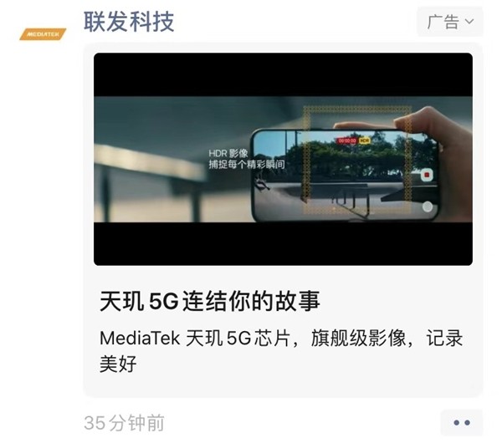Click the yellow dotted focus frame

tap(357, 160)
